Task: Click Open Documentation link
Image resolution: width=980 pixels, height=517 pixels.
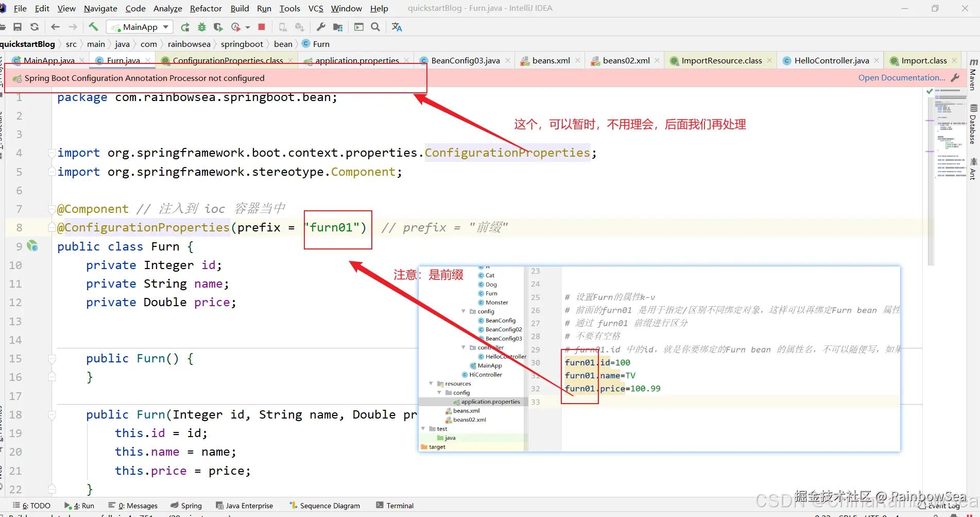Action: pos(902,78)
